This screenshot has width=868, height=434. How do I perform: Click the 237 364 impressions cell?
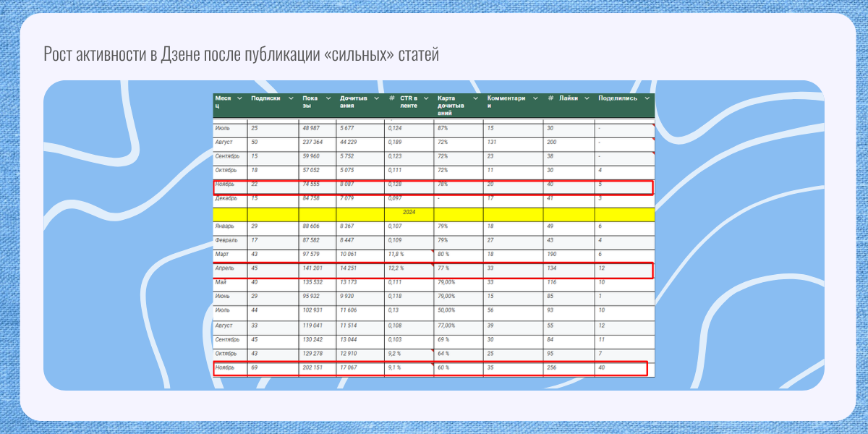coord(317,142)
